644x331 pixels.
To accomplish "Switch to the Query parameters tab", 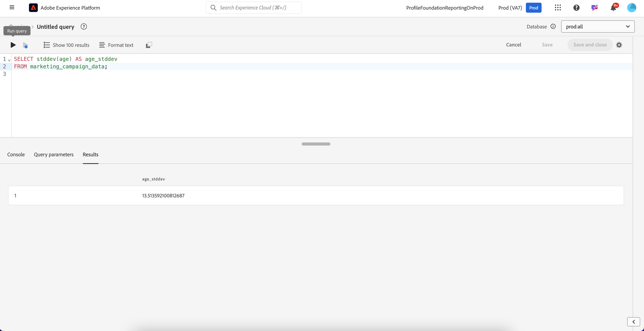I will (54, 155).
